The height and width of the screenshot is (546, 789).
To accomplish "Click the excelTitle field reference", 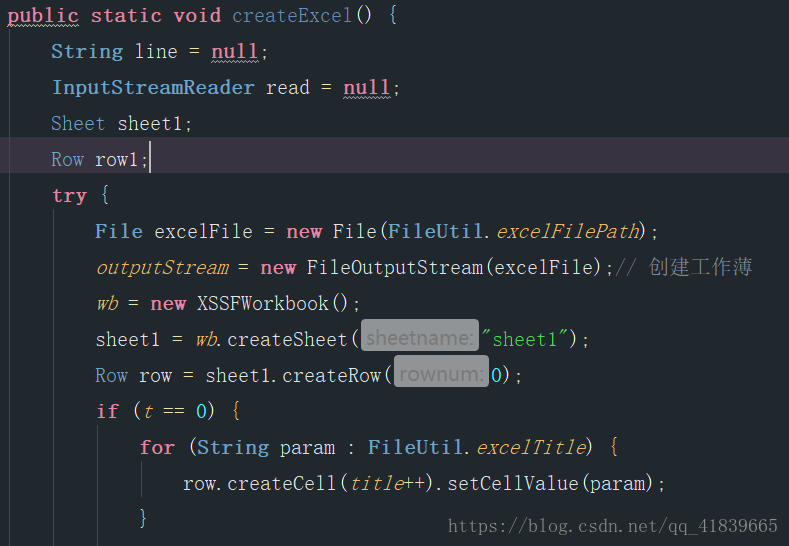I will click(531, 447).
